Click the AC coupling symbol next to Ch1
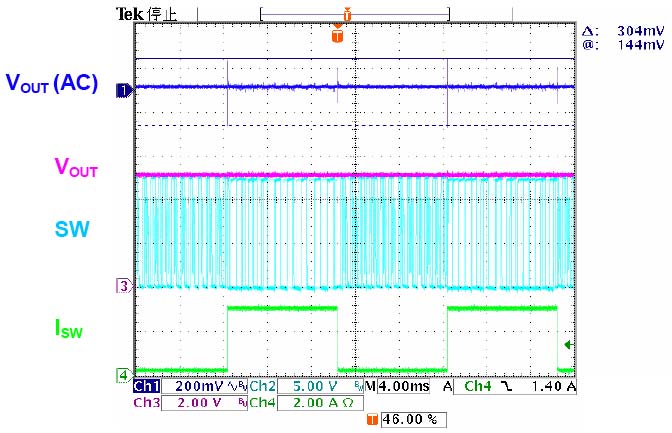The image size is (672, 433). pos(234,384)
